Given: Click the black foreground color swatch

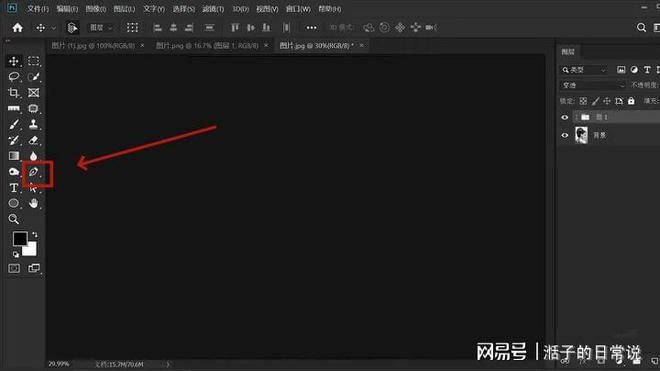Looking at the screenshot, I should click(19, 238).
